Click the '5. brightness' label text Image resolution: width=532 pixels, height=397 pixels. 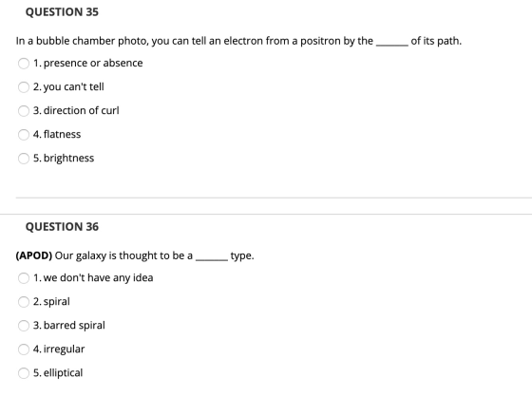[64, 158]
